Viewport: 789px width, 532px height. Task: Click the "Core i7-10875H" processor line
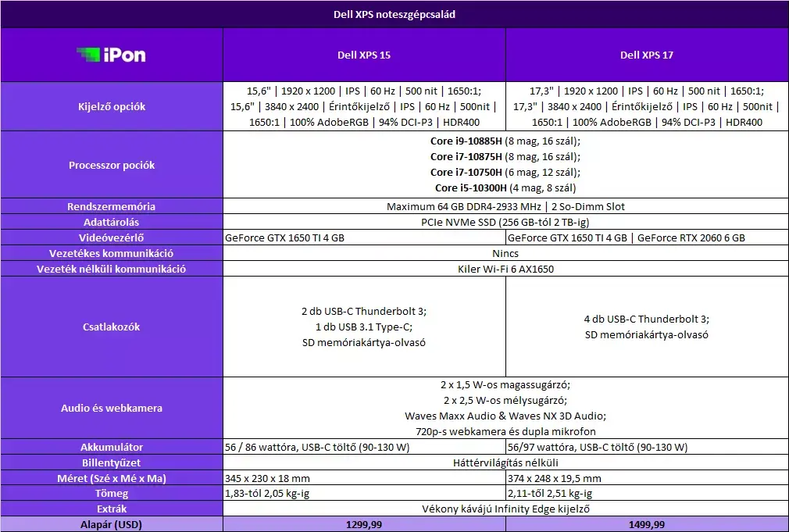coord(505,156)
